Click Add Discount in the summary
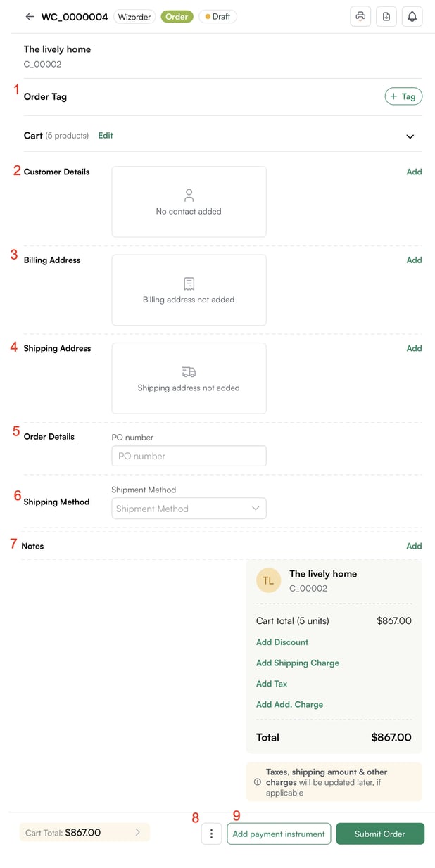This screenshot has width=435, height=868. click(x=282, y=642)
